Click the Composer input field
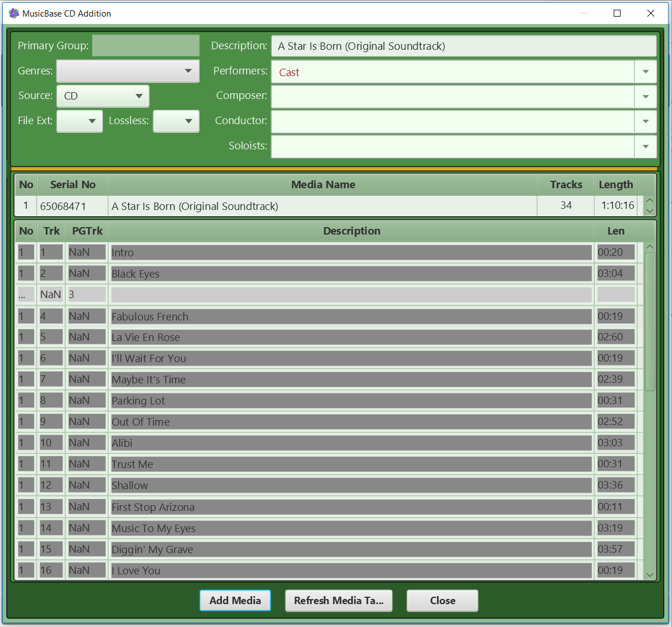Screen dimensions: 672x627 453,97
